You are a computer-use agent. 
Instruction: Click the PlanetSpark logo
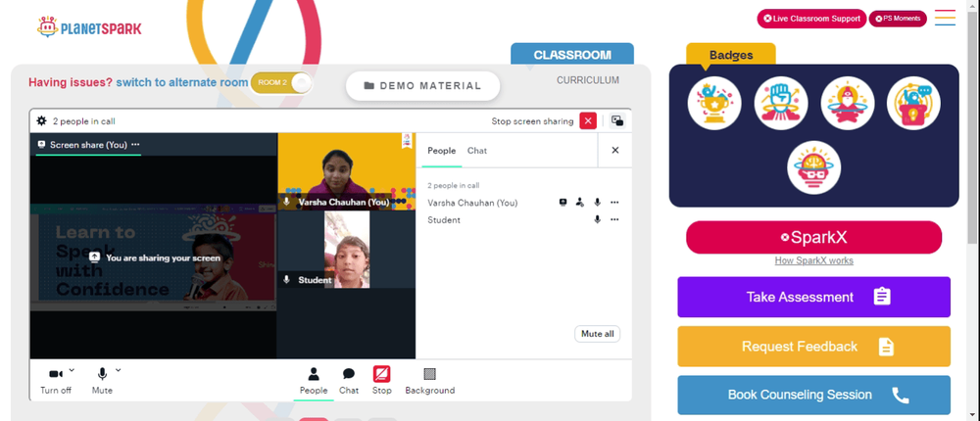click(x=89, y=26)
